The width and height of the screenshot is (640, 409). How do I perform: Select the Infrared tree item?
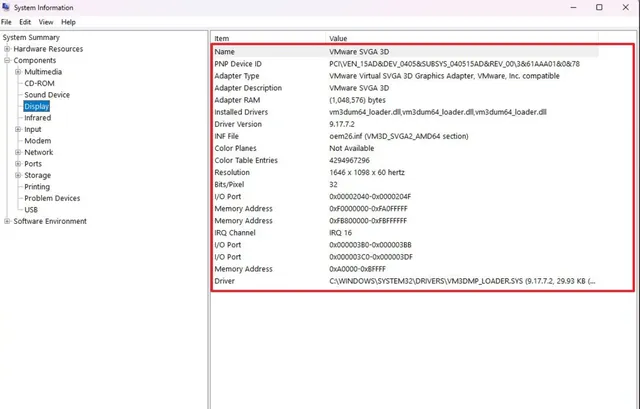pos(38,118)
